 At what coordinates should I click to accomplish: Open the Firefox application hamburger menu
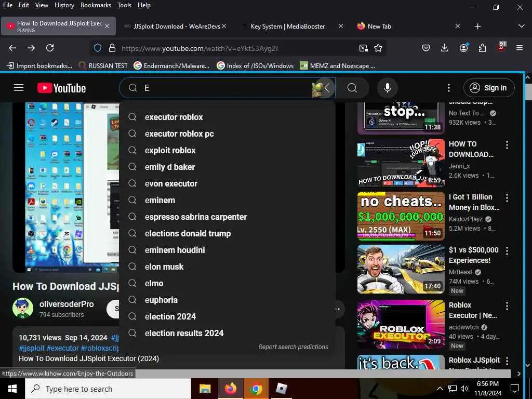click(x=520, y=48)
